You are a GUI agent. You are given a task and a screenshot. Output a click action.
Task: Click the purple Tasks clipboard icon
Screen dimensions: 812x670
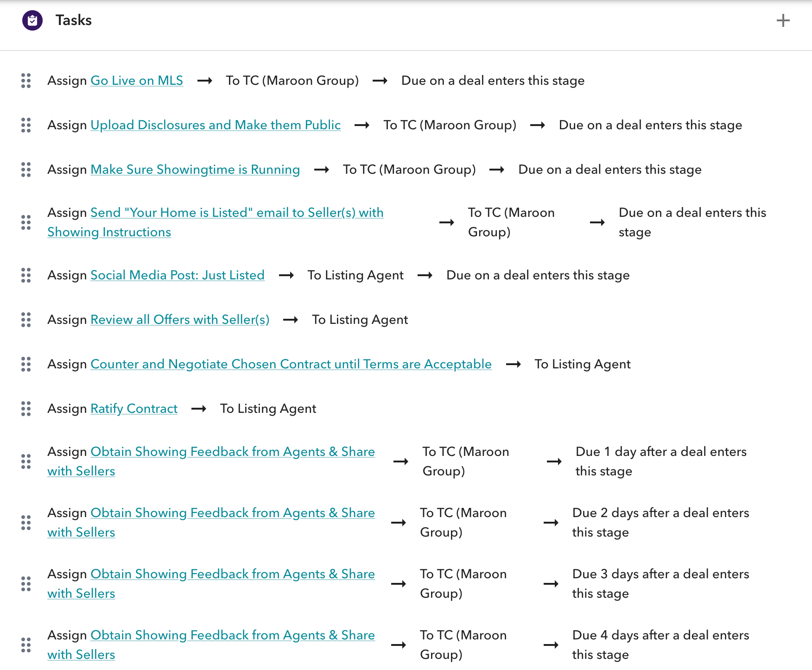click(32, 20)
